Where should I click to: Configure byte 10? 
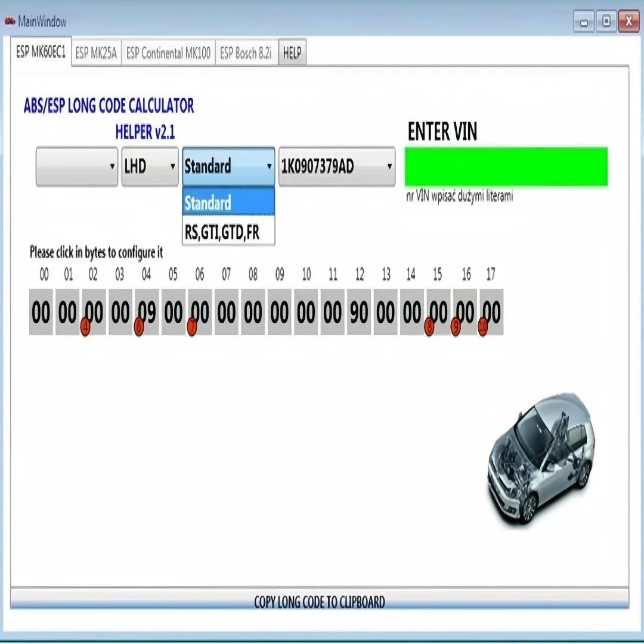306,312
